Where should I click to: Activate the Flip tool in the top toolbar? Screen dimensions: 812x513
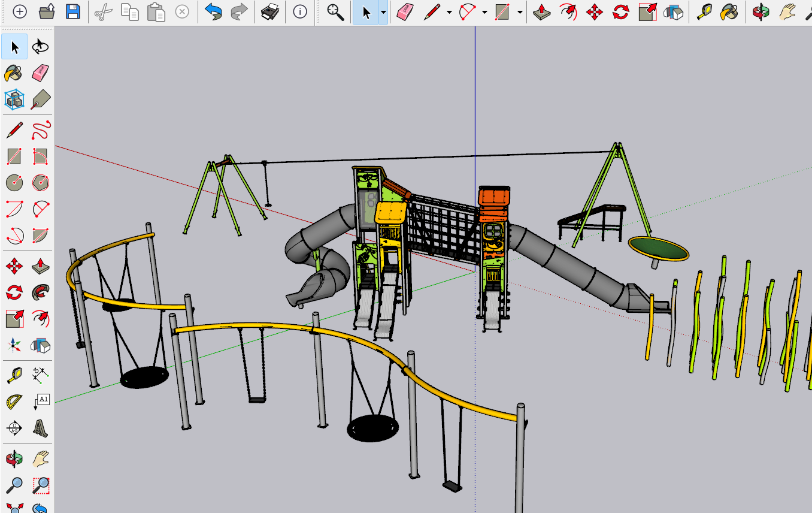[674, 12]
